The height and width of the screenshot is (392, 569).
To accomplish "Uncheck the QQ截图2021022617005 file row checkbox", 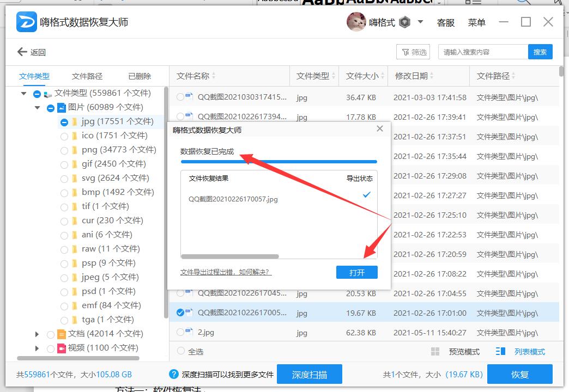I will [180, 312].
